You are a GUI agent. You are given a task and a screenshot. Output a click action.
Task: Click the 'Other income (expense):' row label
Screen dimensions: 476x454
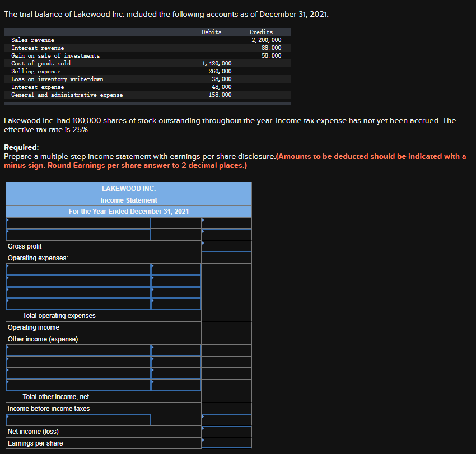[x=44, y=339]
